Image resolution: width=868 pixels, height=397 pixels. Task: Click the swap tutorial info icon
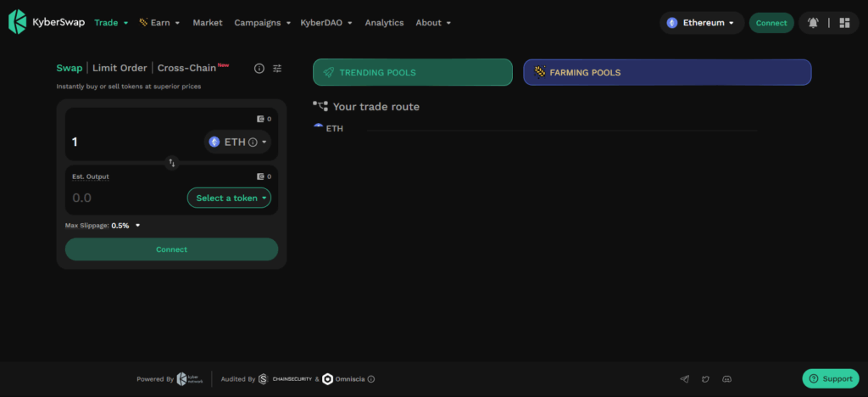[x=259, y=69]
